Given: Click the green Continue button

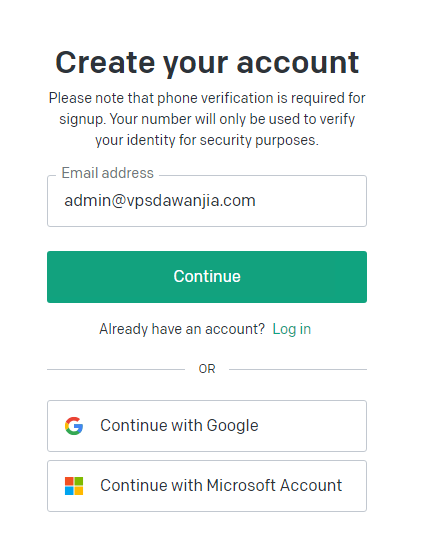Looking at the screenshot, I should tap(207, 277).
